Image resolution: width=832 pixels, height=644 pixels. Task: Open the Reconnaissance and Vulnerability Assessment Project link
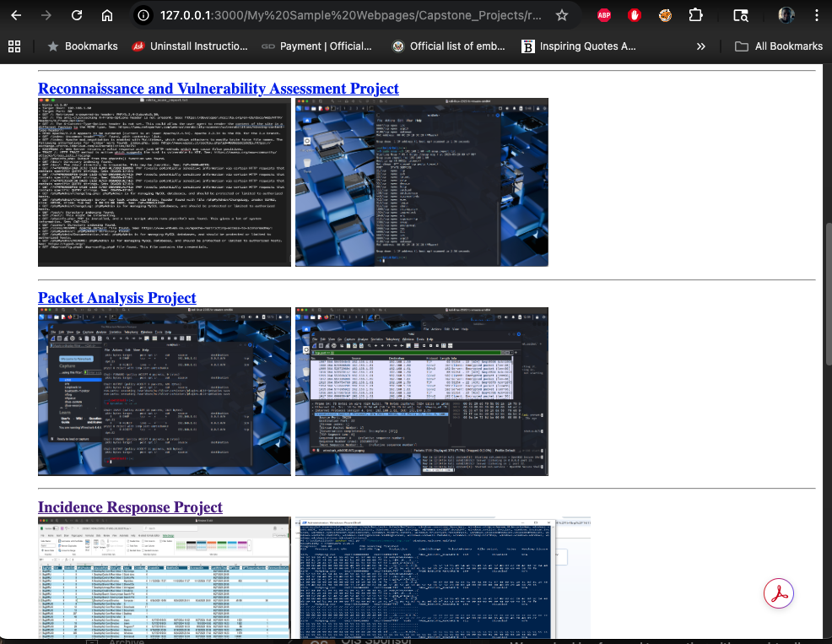tap(219, 89)
